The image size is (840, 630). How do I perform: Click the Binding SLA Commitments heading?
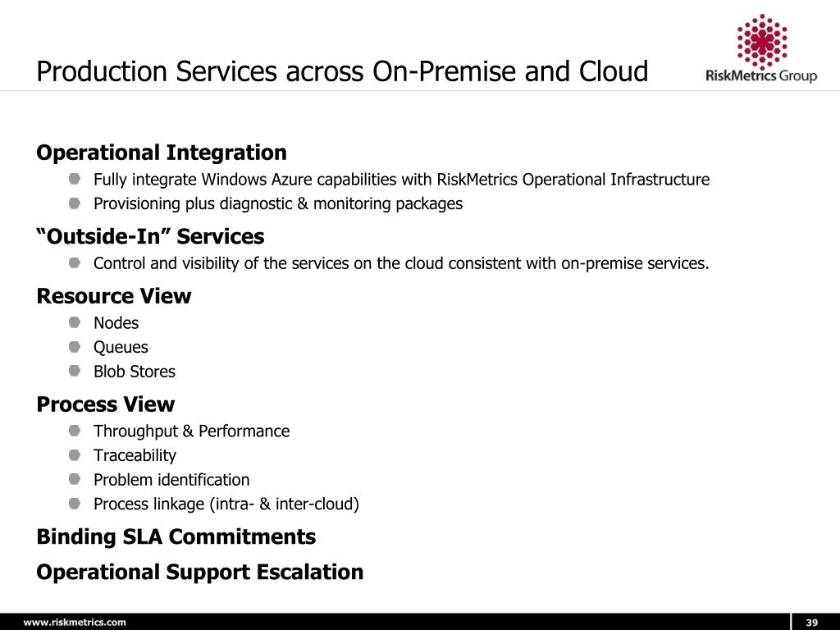[176, 536]
